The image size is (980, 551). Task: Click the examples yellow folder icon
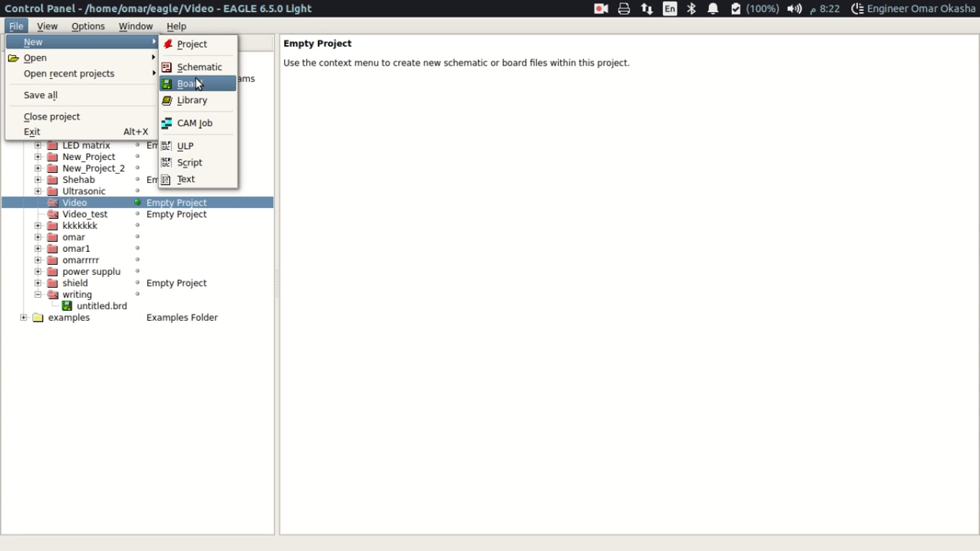[38, 318]
